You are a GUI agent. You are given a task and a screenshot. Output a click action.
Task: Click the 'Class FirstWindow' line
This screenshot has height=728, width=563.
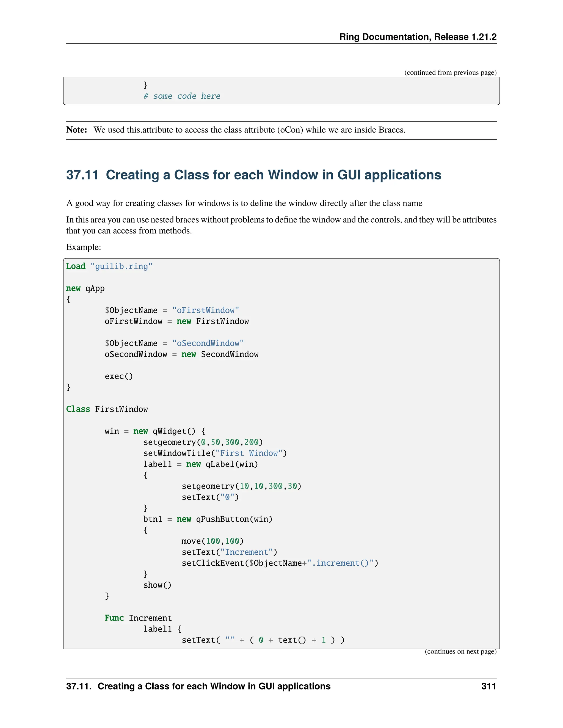tap(107, 409)
